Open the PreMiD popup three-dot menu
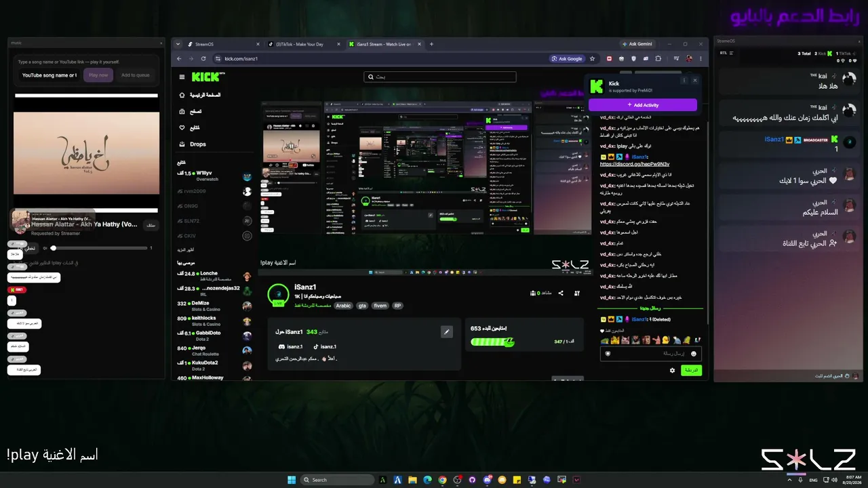The height and width of the screenshot is (488, 868). click(x=684, y=80)
